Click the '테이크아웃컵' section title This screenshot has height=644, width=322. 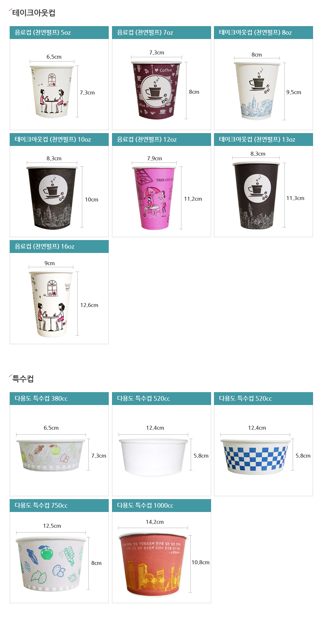(x=34, y=13)
